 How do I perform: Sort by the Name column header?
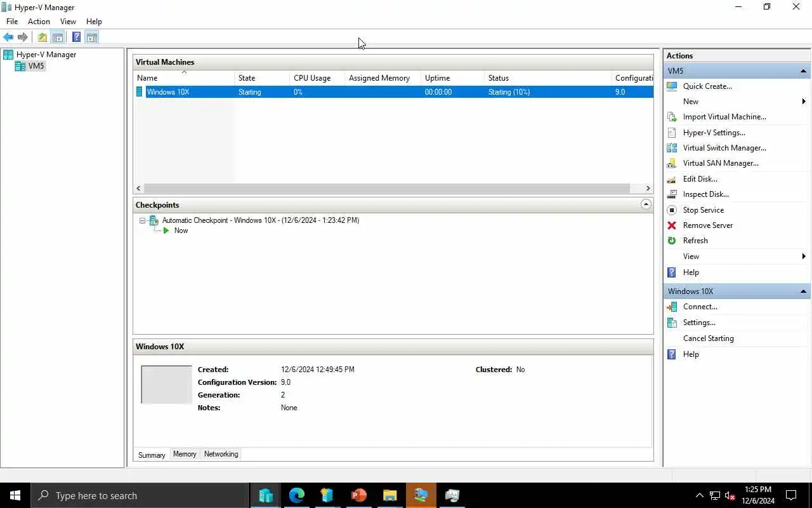[184, 78]
